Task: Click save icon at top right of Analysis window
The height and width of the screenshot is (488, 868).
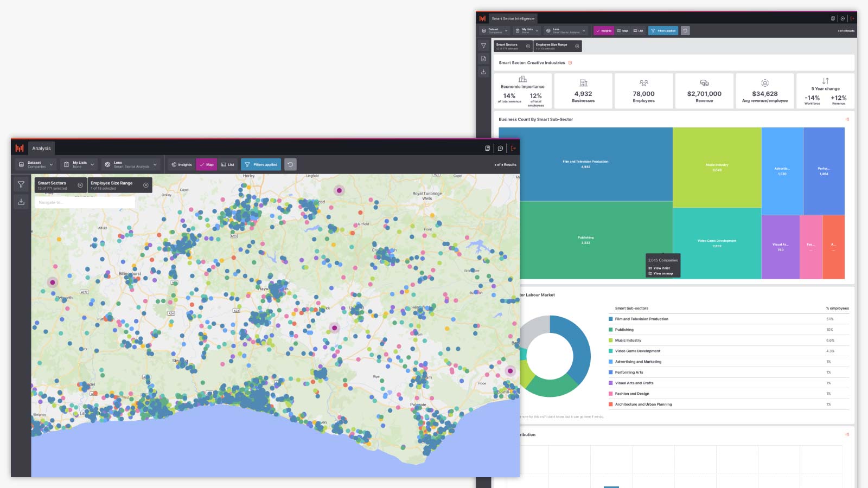Action: [x=487, y=148]
